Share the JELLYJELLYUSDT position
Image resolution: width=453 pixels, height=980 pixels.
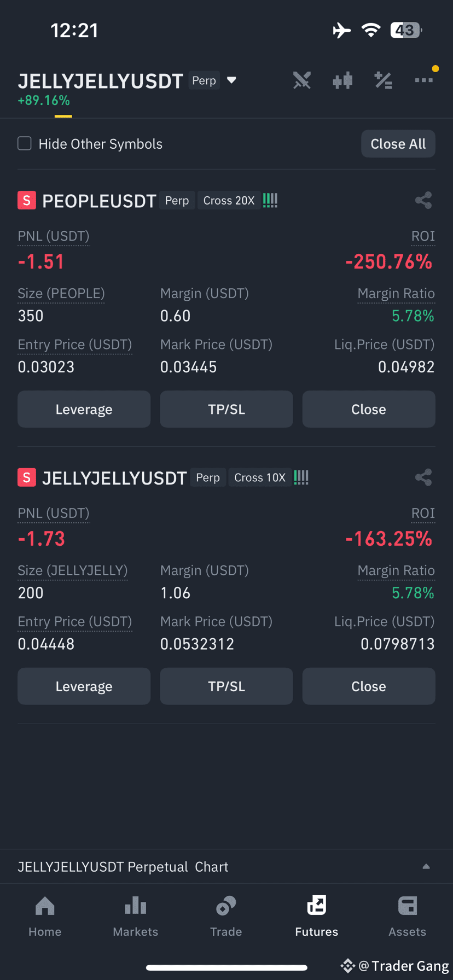(423, 477)
